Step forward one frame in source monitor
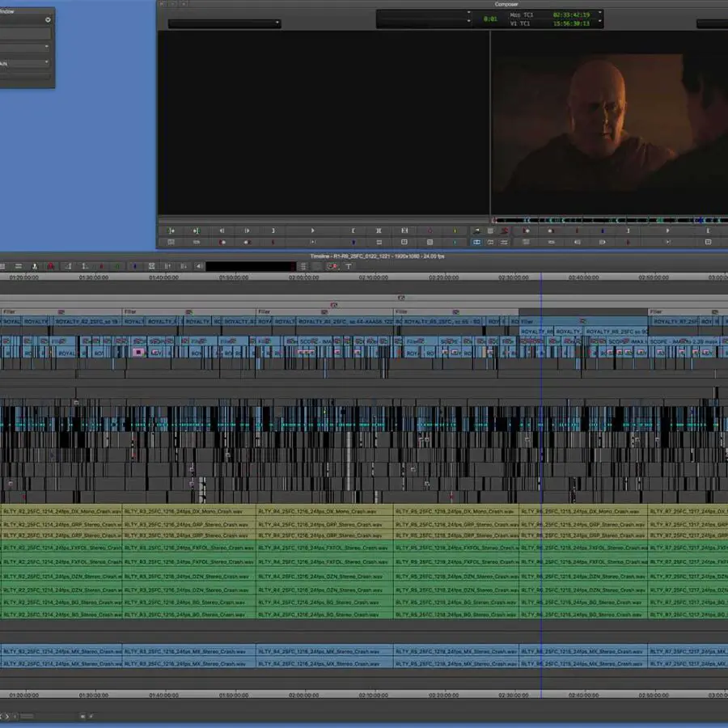 247,231
